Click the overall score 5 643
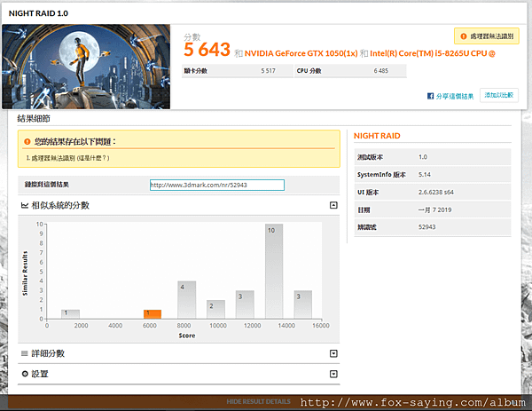 [x=207, y=50]
